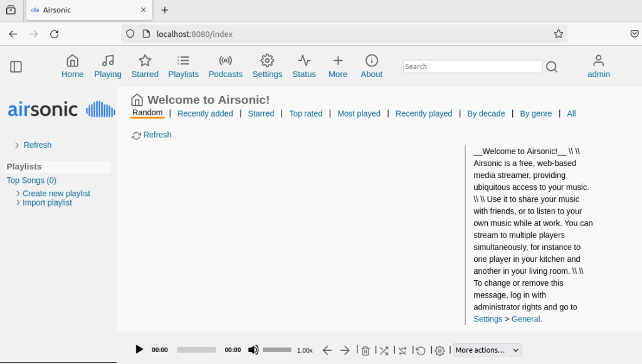The height and width of the screenshot is (364, 642).
Task: Open the General link in welcome message
Action: pos(526,319)
